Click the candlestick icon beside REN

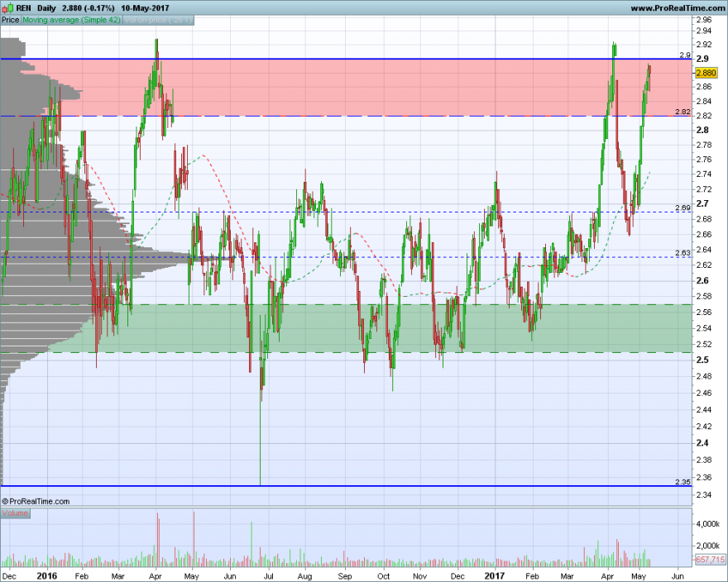pos(7,8)
